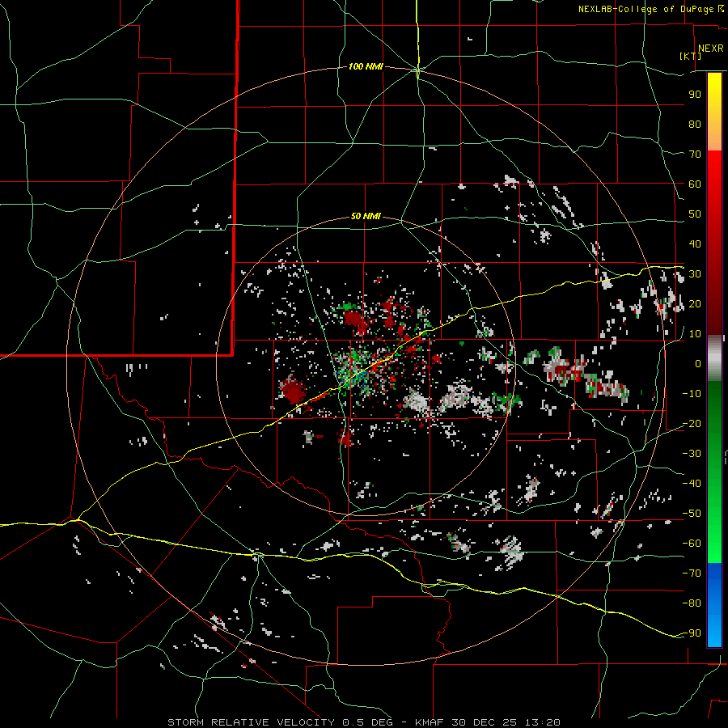
Task: Click the positive 20 scale value
Action: (x=695, y=304)
